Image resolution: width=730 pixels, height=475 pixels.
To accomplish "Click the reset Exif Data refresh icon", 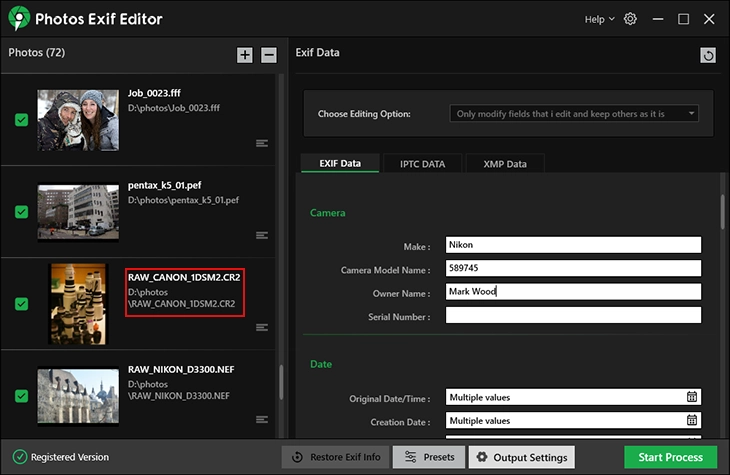I will 708,56.
